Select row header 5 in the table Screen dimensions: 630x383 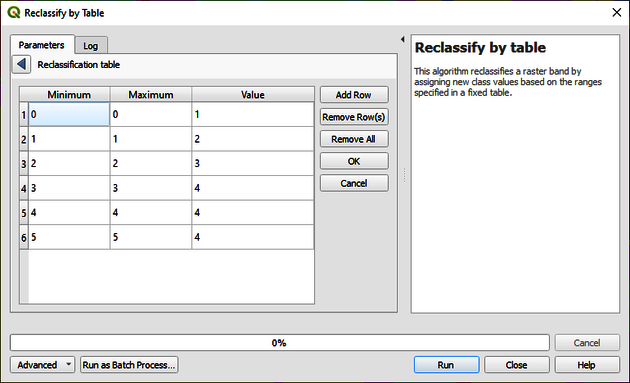point(24,213)
